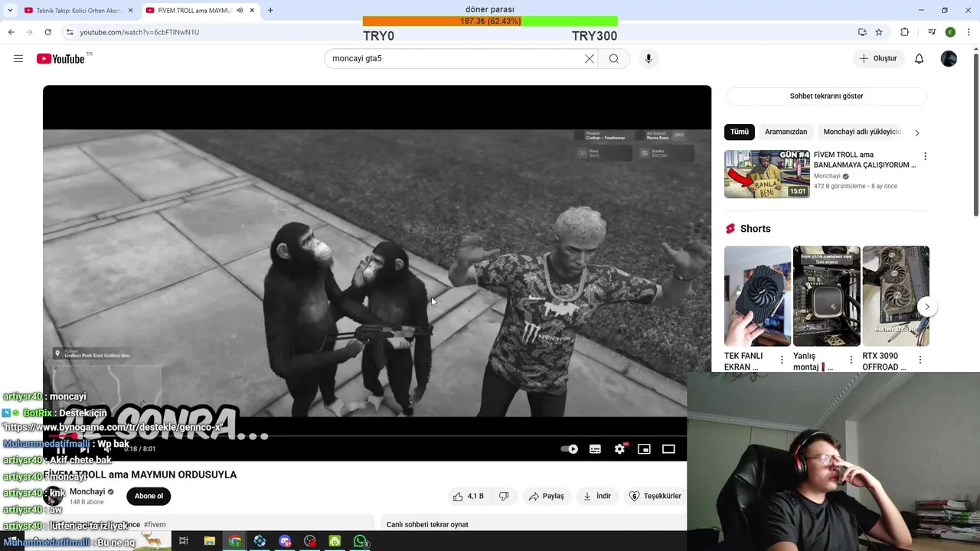The height and width of the screenshot is (551, 980).
Task: Open YouTube account avatar menu
Action: (x=949, y=59)
